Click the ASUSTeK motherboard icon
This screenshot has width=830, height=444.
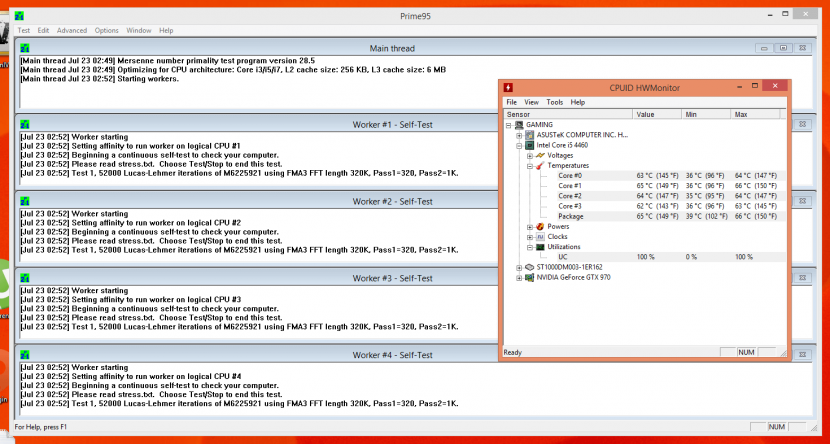click(x=529, y=135)
